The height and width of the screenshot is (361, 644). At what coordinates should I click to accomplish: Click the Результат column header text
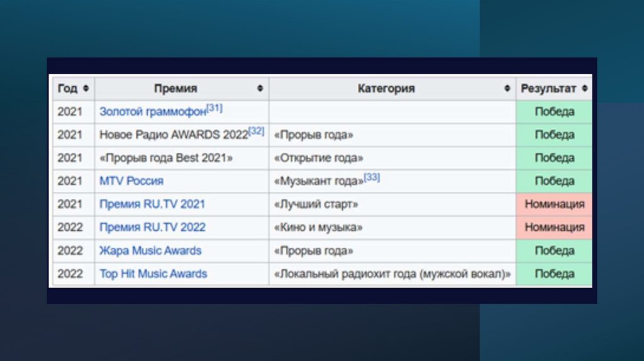(x=548, y=88)
